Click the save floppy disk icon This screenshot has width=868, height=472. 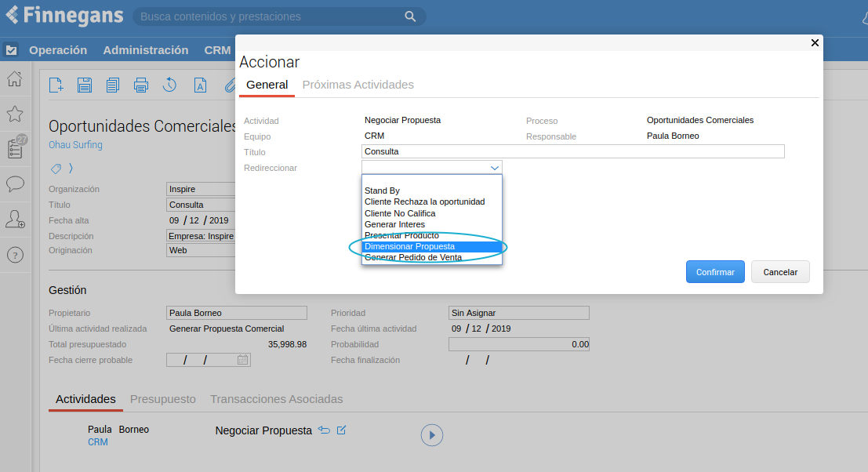(x=84, y=85)
